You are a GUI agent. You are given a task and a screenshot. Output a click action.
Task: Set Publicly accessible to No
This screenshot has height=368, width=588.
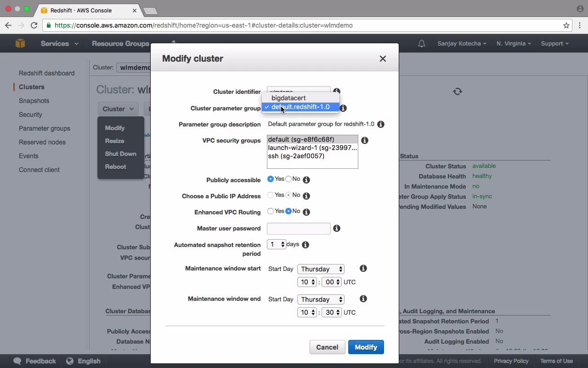(x=288, y=179)
